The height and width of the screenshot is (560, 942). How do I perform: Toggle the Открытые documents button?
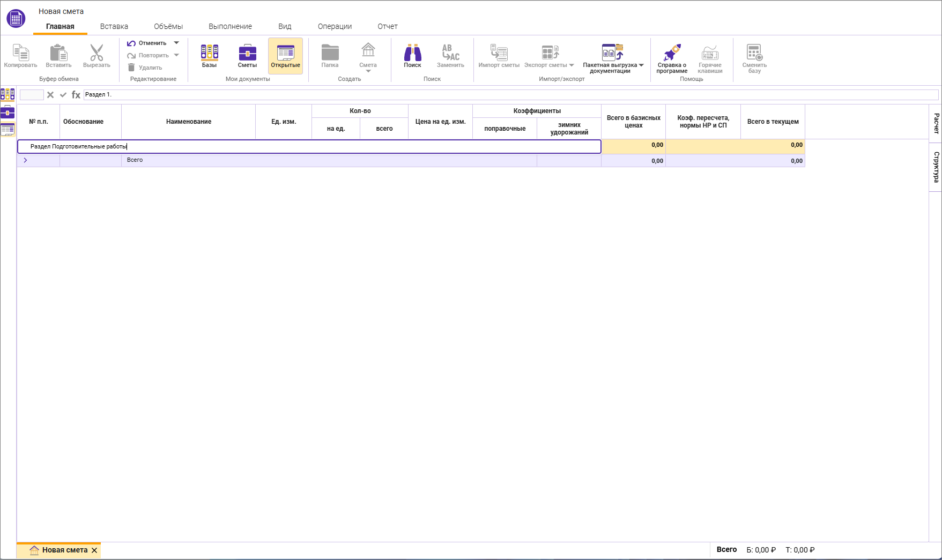(285, 55)
